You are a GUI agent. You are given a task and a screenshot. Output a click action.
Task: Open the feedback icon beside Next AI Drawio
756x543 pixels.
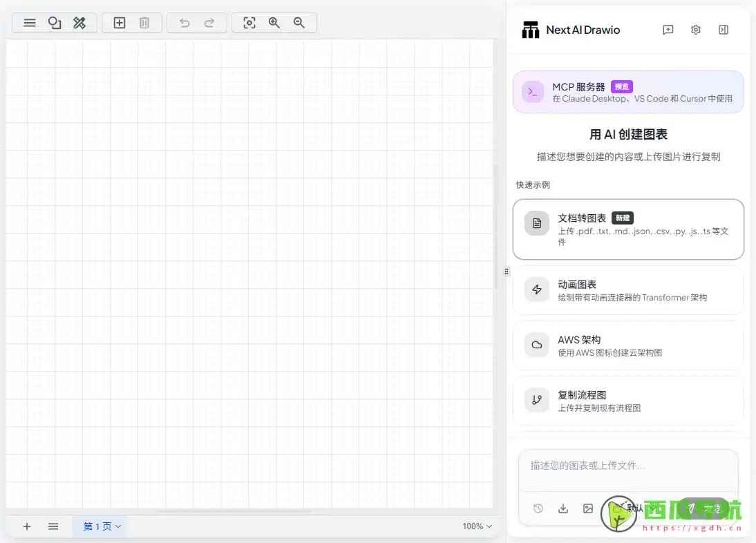point(668,30)
